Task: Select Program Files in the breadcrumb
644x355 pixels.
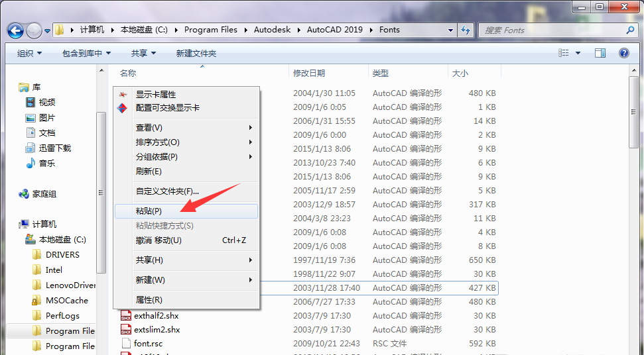Action: click(211, 30)
